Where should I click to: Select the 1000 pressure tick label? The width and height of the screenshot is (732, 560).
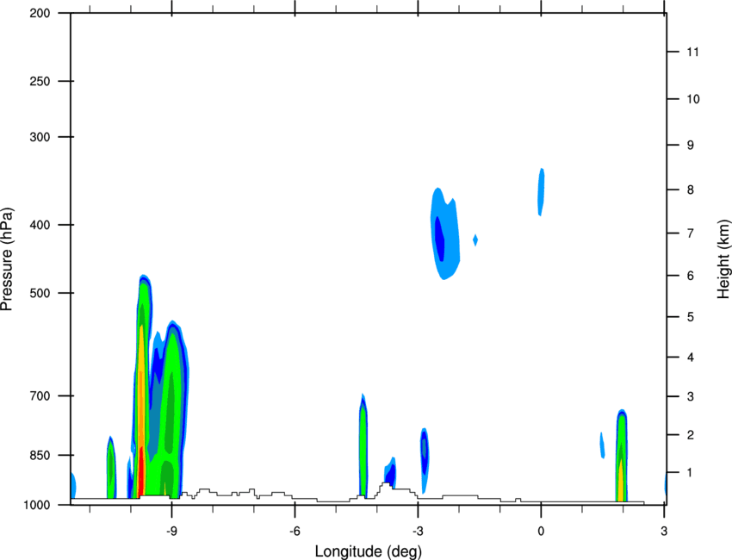36,505
